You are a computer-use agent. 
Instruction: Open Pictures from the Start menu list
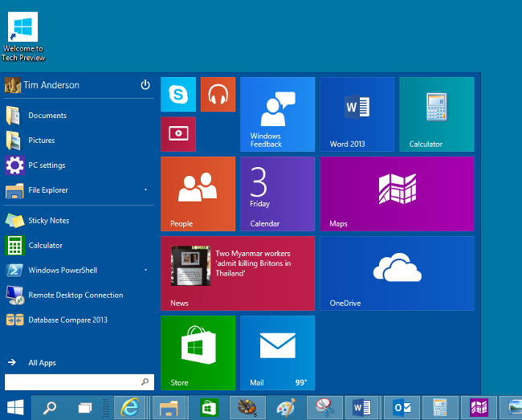[79, 141]
